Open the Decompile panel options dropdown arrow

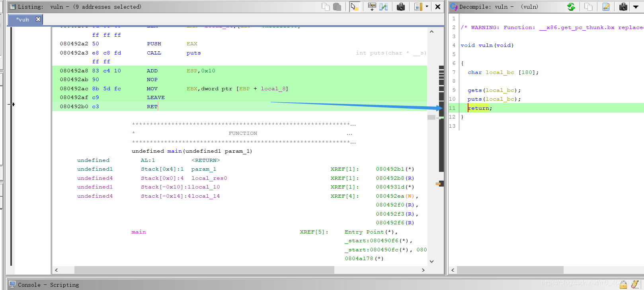coord(636,7)
